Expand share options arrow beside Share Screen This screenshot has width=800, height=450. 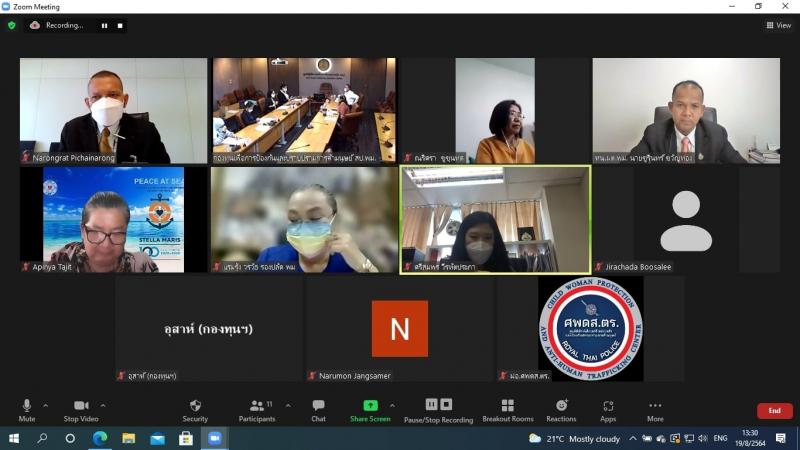coord(392,406)
